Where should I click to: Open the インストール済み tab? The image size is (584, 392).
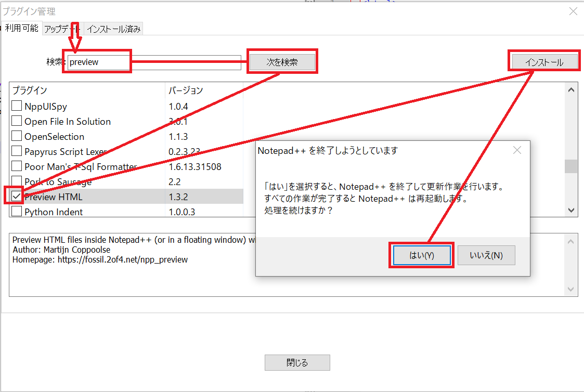(113, 29)
